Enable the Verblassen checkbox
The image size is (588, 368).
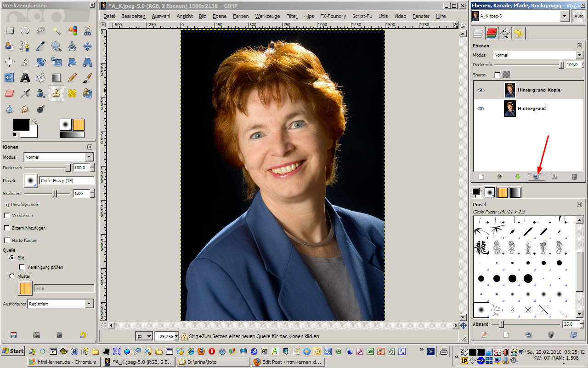[x=6, y=215]
